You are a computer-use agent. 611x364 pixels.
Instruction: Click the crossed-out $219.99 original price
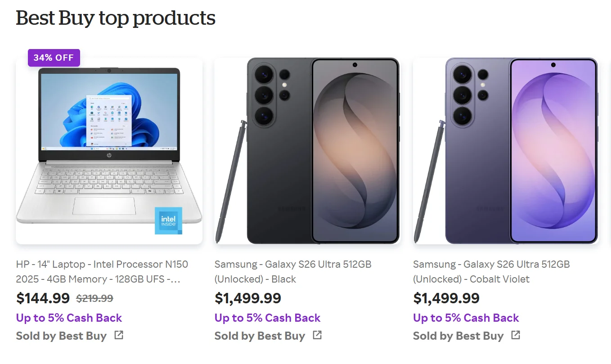click(x=94, y=298)
